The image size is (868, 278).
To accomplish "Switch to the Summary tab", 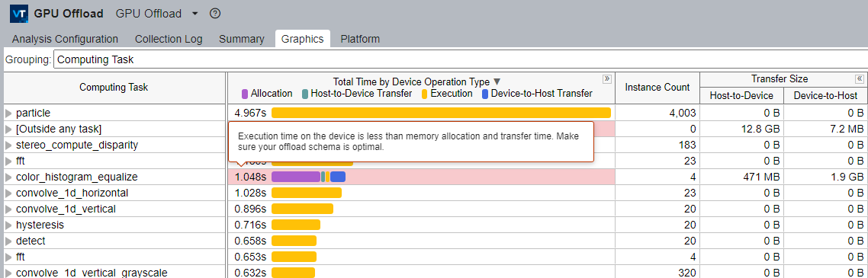I will (241, 40).
